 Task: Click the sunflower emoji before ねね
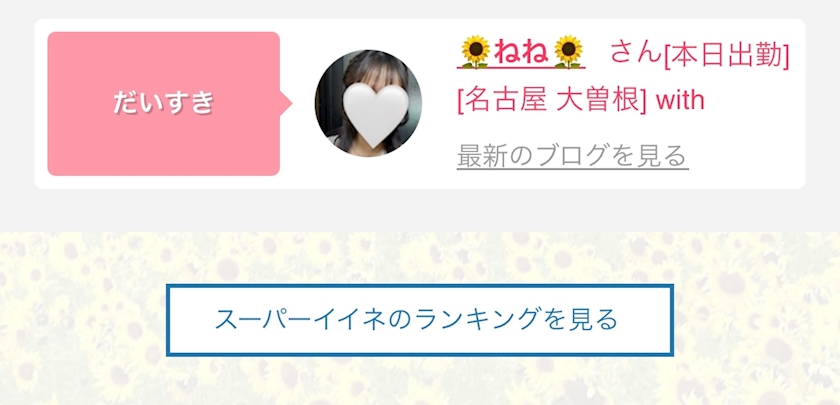475,52
